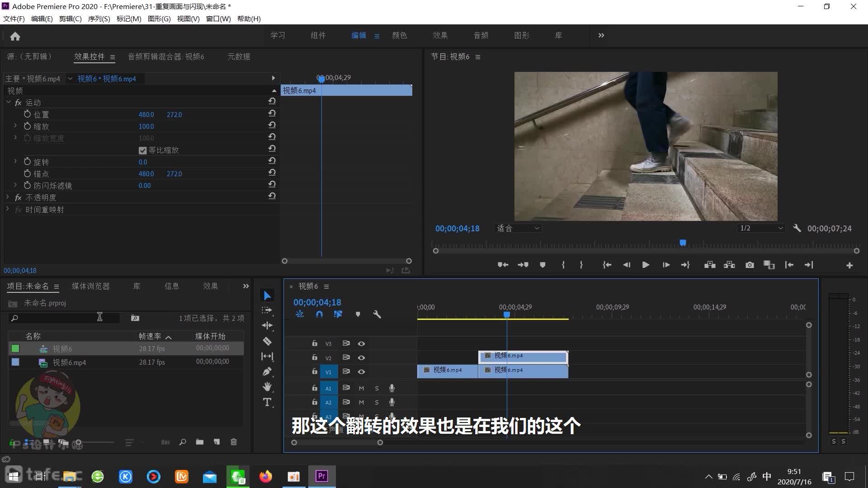Open button editor plus icon
Image resolution: width=868 pixels, height=488 pixels.
click(x=849, y=266)
